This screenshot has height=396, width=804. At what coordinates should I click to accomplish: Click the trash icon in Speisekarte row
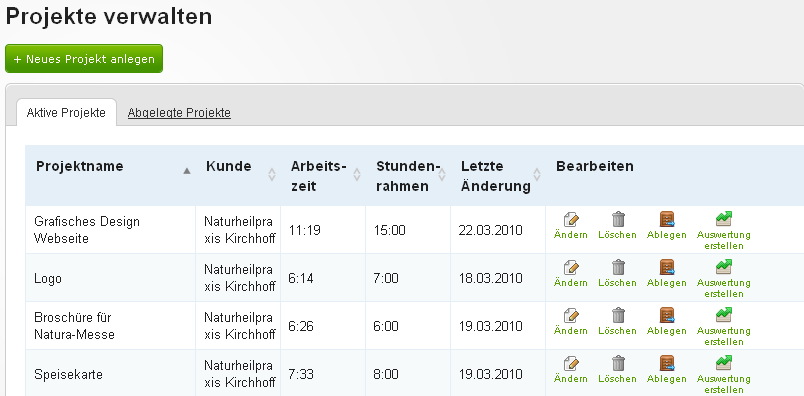[x=618, y=363]
